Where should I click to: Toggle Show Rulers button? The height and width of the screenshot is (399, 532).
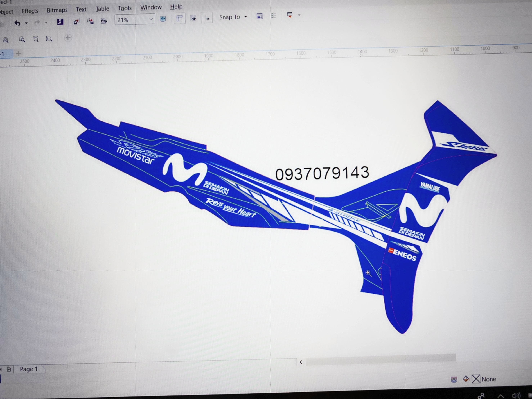point(179,18)
